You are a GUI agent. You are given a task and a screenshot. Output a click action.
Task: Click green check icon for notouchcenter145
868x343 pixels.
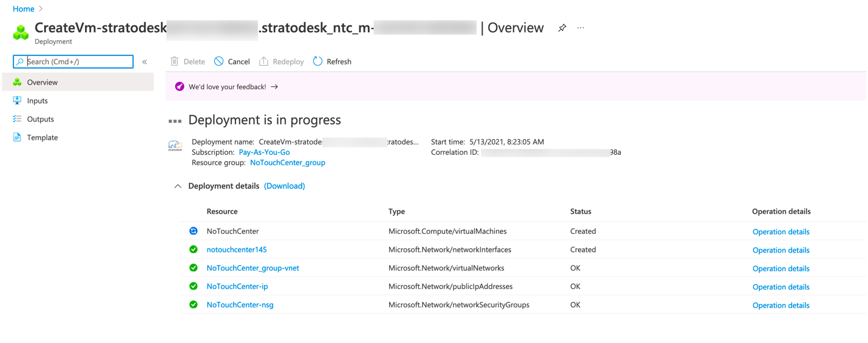pyautogui.click(x=193, y=250)
